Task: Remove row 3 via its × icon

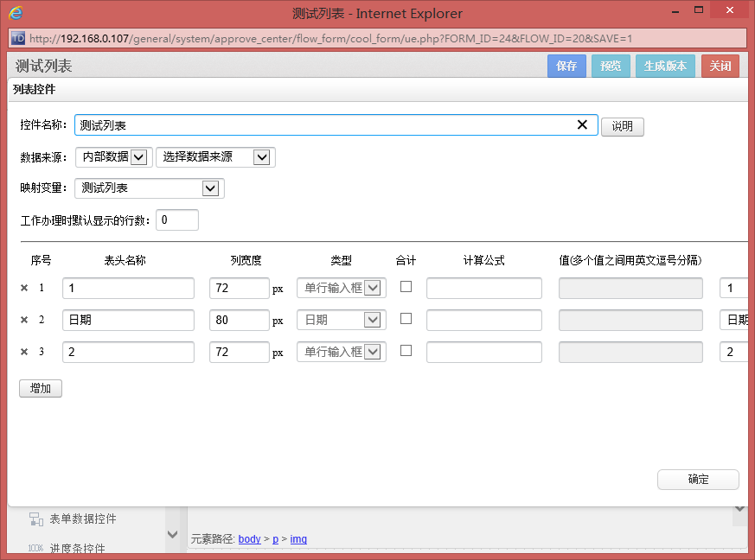Action: click(24, 352)
